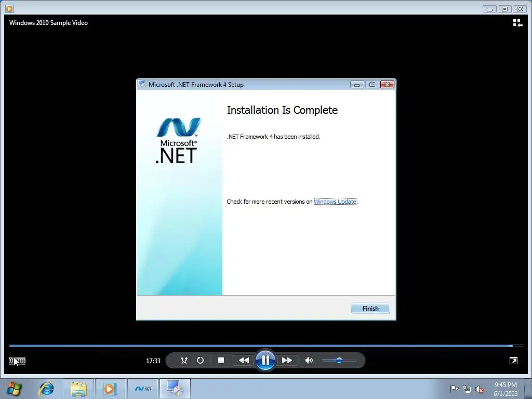Switch to Library view icon
Image resolution: width=532 pixels, height=399 pixels.
[517, 23]
